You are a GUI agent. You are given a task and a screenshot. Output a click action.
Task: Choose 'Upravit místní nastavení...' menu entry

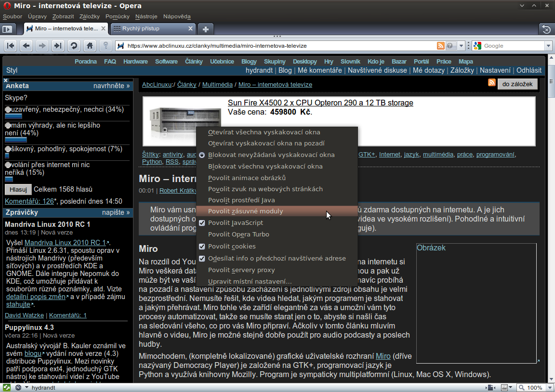click(x=277, y=282)
